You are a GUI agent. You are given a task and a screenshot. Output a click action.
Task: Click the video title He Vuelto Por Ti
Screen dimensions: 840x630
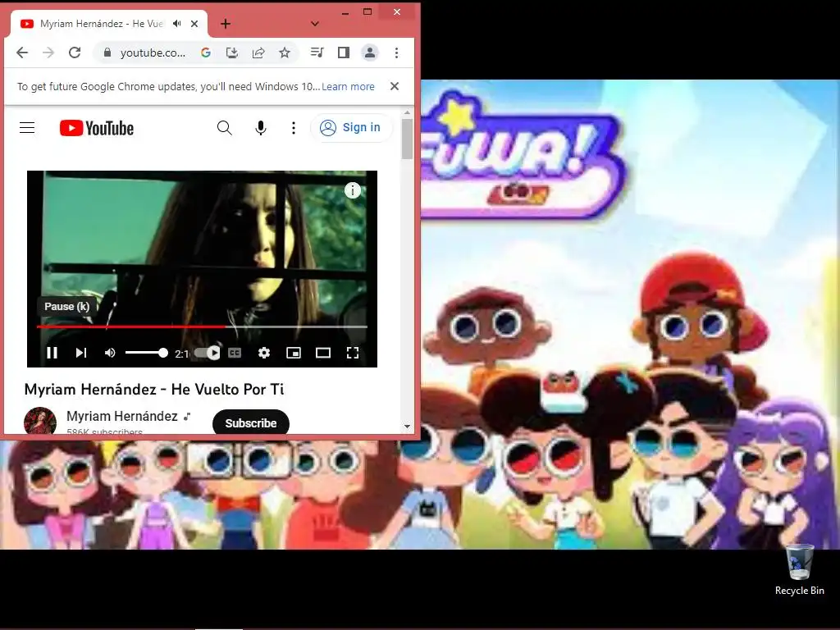tap(154, 390)
